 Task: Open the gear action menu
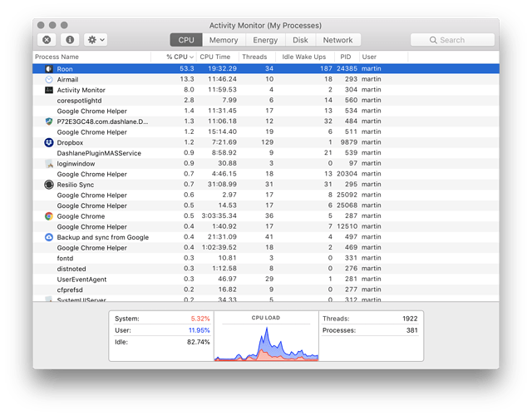(x=96, y=40)
